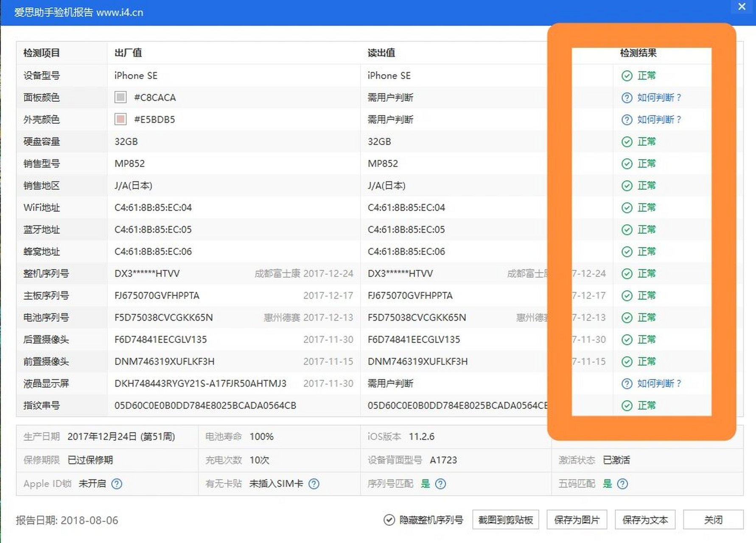Click green check icon in 前置摄像头 row

pyautogui.click(x=627, y=362)
